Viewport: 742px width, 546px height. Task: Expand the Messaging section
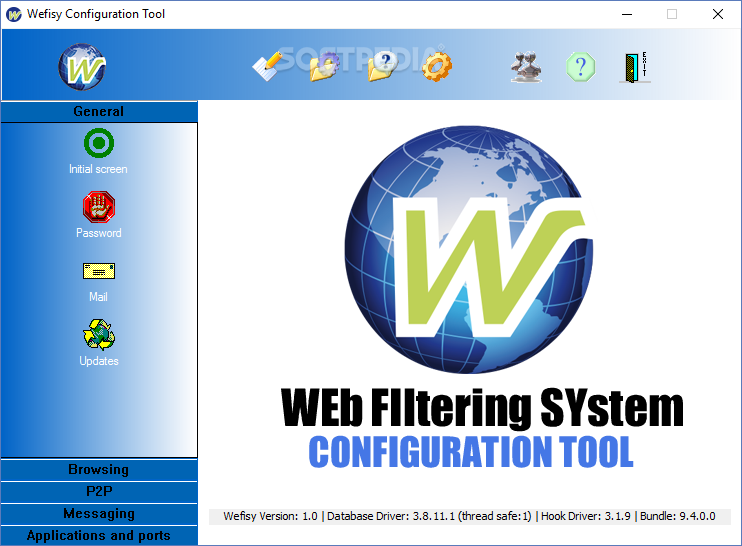tap(99, 514)
